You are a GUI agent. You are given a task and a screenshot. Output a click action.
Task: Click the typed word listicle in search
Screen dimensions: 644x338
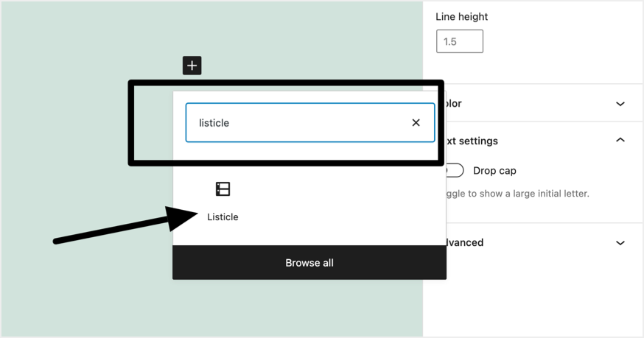coord(214,123)
